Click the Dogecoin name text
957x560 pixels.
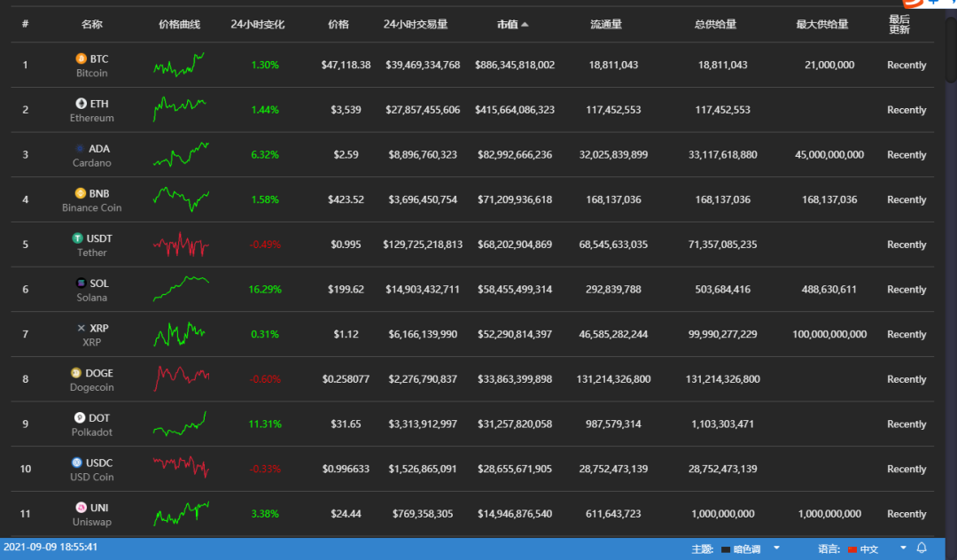pyautogui.click(x=91, y=387)
